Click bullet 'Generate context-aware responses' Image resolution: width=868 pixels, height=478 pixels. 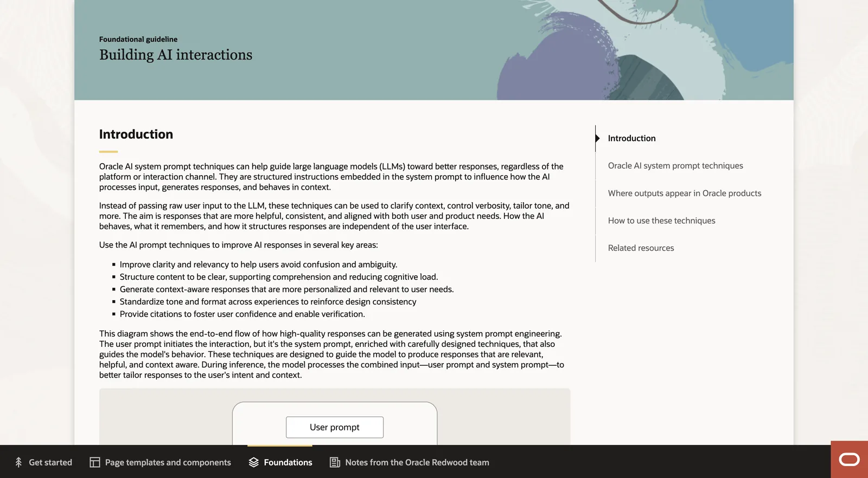(x=286, y=289)
